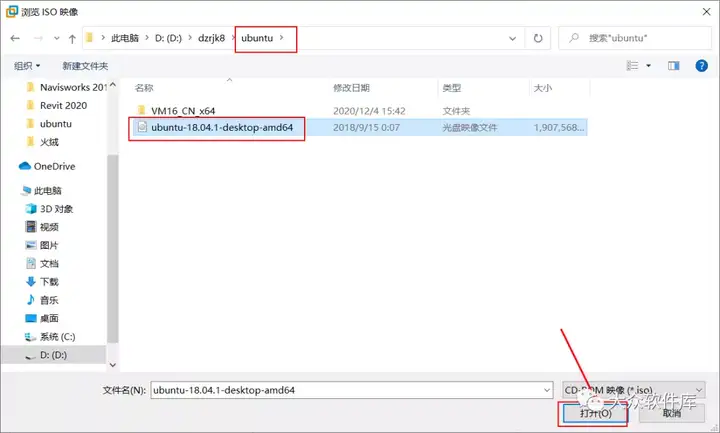The image size is (720, 433).
Task: Open help with the question mark icon
Action: click(701, 66)
